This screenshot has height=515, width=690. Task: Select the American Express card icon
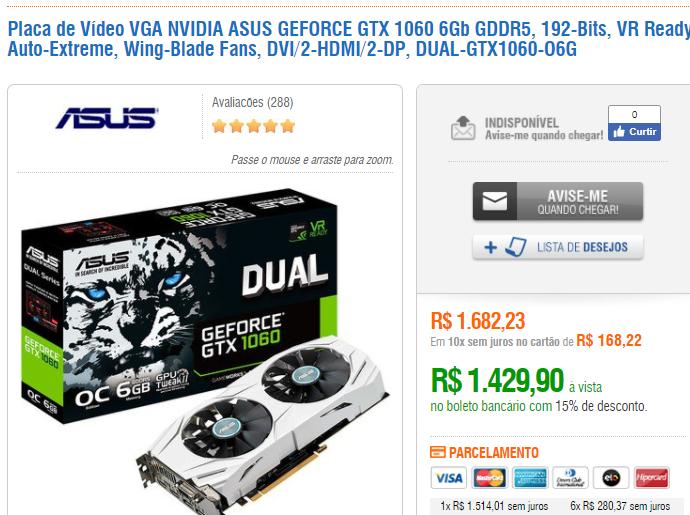tap(530, 478)
